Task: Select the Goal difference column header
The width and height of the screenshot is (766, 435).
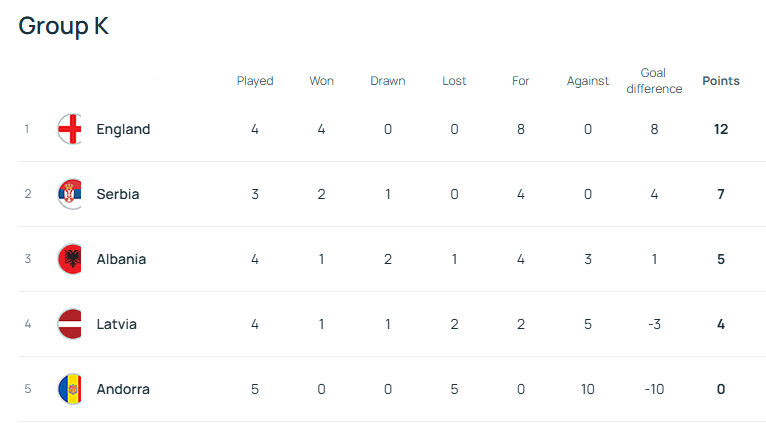Action: [x=654, y=81]
